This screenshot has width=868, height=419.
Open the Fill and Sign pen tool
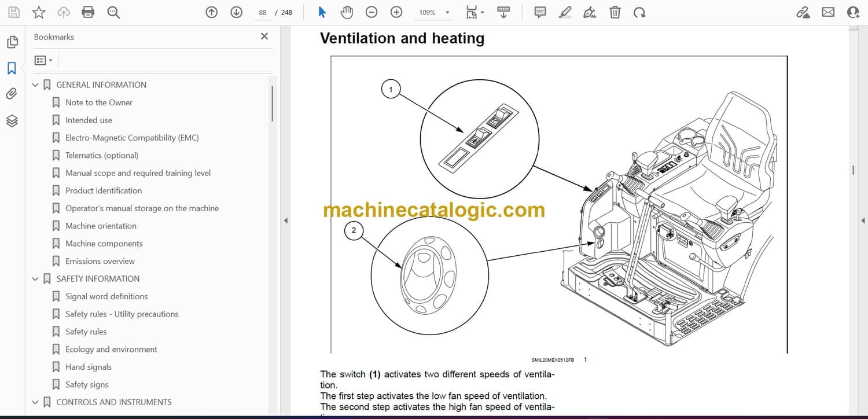pos(590,12)
